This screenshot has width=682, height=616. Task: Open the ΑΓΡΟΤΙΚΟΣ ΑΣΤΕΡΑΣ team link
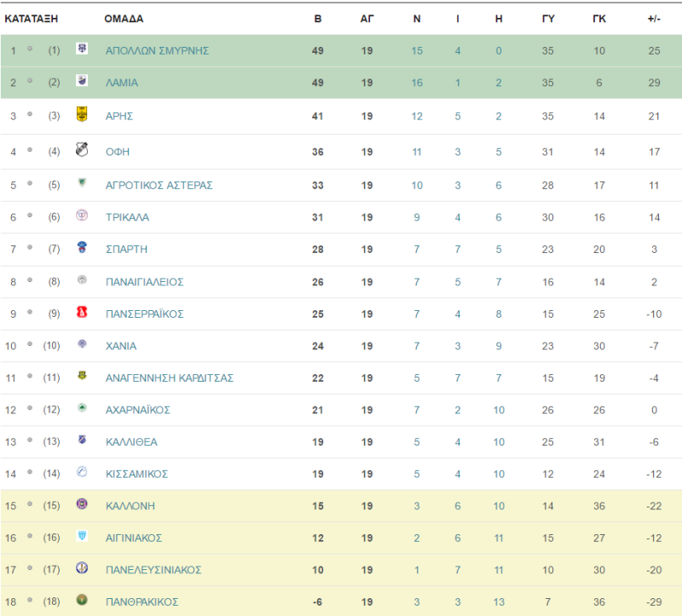(159, 185)
